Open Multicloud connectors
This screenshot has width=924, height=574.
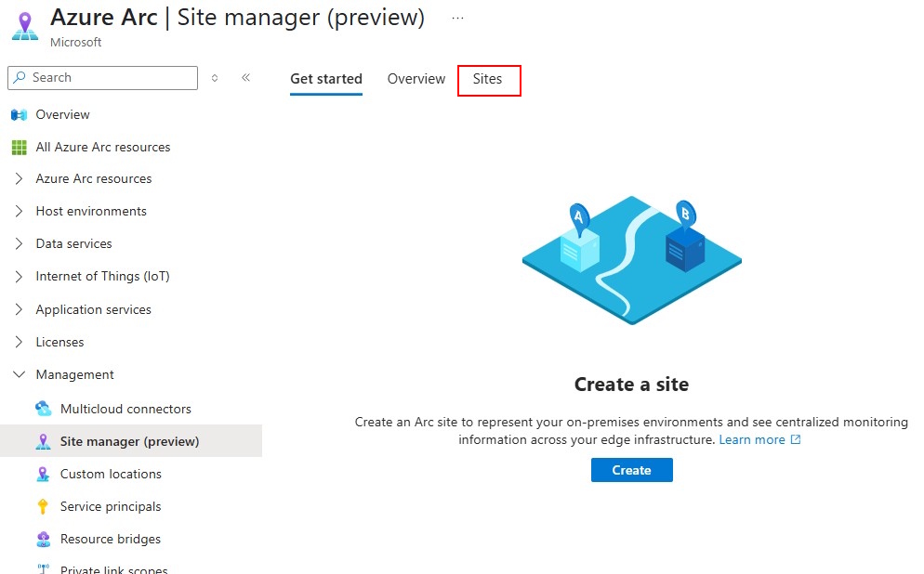coord(125,409)
